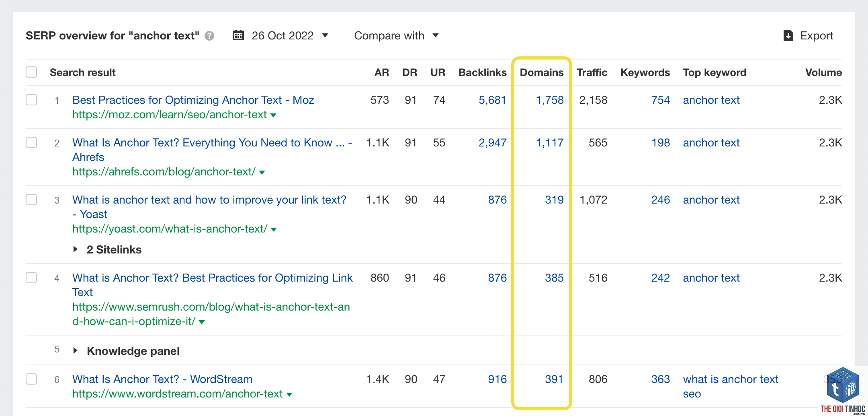Check the Yoast result row checkbox
Viewport: 868px width, 416px height.
[x=31, y=200]
